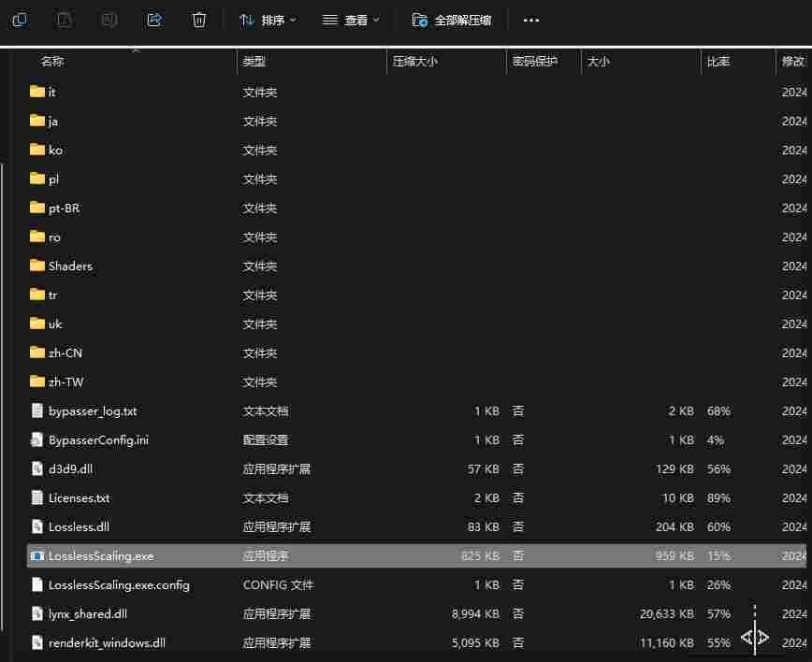Select the file name "d3d9.dll"
Viewport: 812px width, 662px height.
(x=70, y=469)
